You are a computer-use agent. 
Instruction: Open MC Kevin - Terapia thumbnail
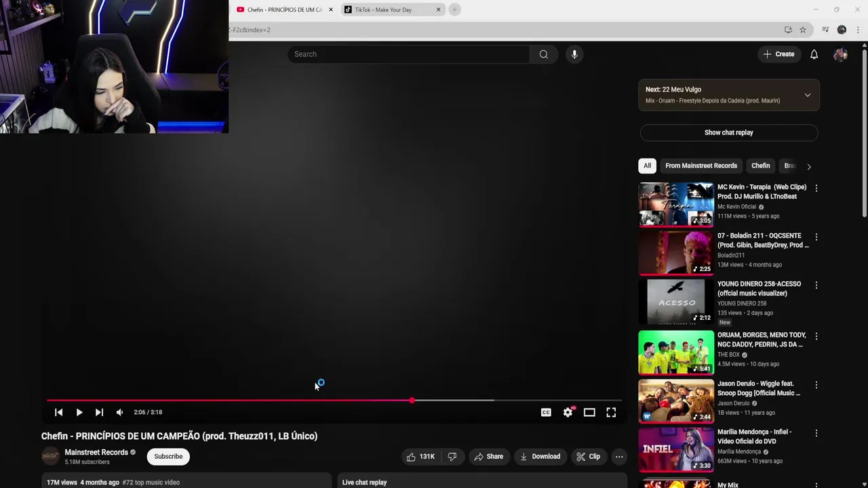tap(676, 204)
